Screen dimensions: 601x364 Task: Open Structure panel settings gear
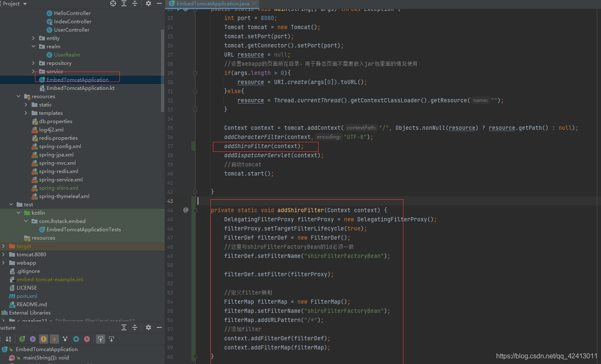point(148,328)
